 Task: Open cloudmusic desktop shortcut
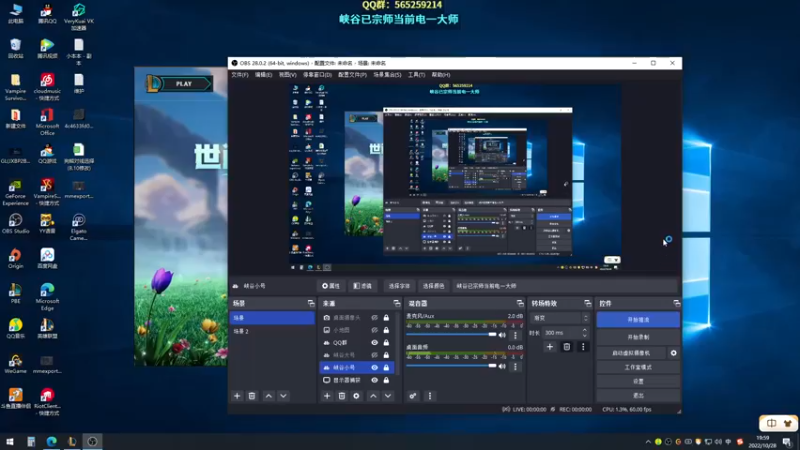point(47,87)
